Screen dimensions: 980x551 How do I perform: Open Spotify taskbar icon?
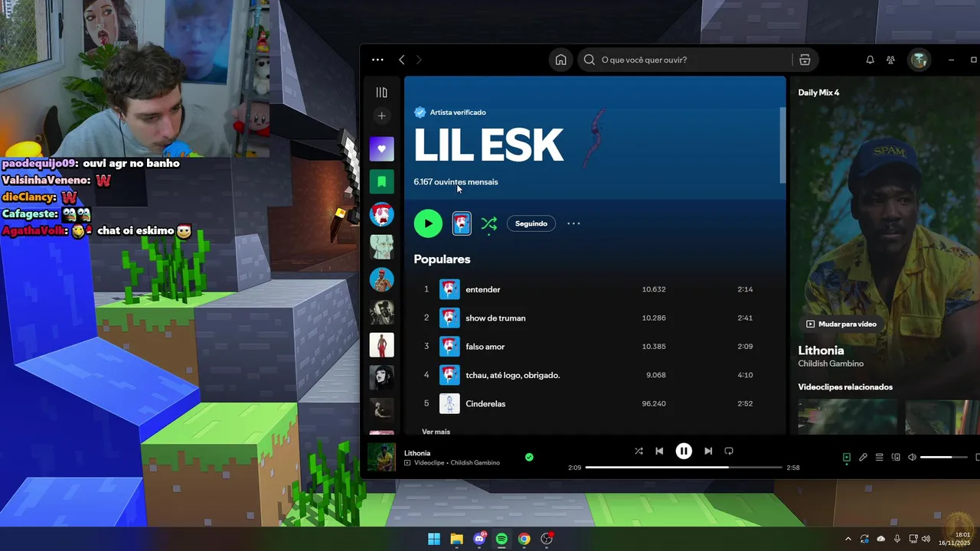[501, 539]
